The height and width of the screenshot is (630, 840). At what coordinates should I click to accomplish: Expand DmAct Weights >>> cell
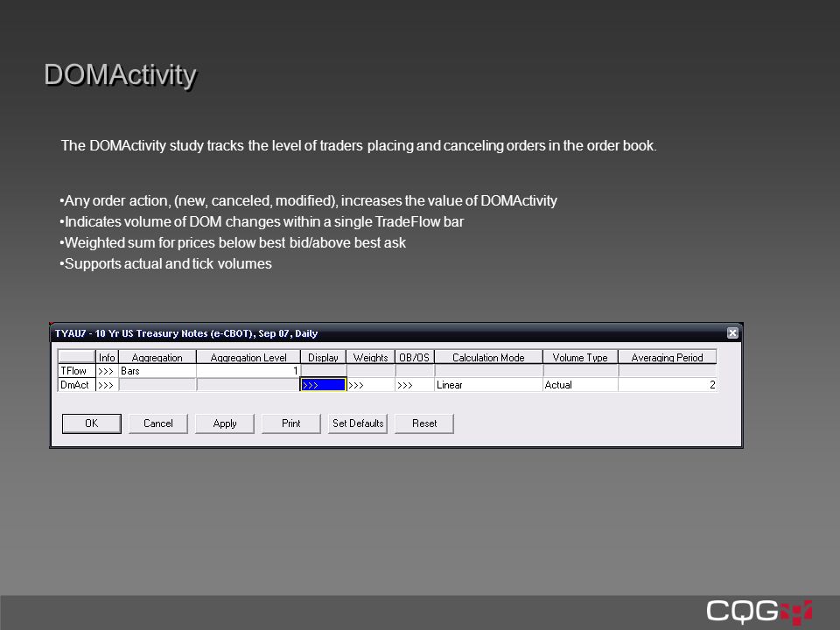pyautogui.click(x=370, y=385)
